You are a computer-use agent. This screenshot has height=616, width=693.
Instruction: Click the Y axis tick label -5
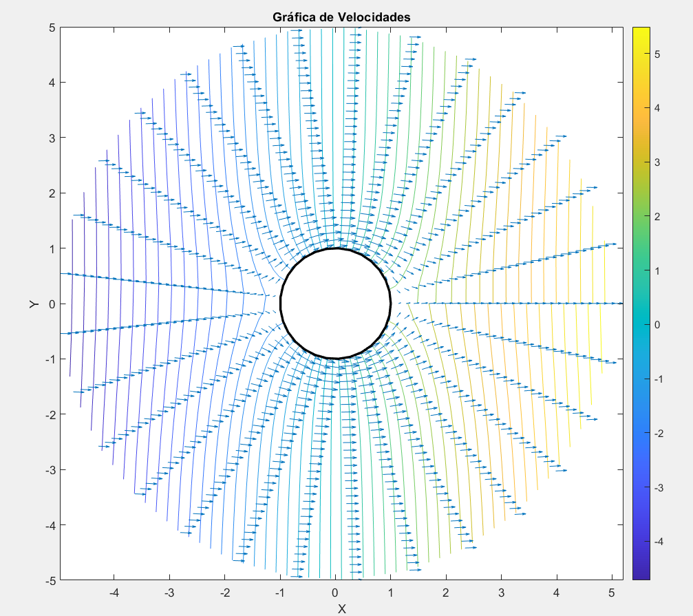pyautogui.click(x=50, y=580)
